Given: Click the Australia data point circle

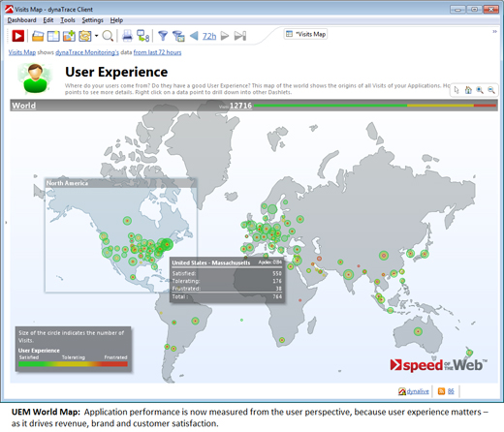Looking at the screenshot, I should pyautogui.click(x=418, y=331).
